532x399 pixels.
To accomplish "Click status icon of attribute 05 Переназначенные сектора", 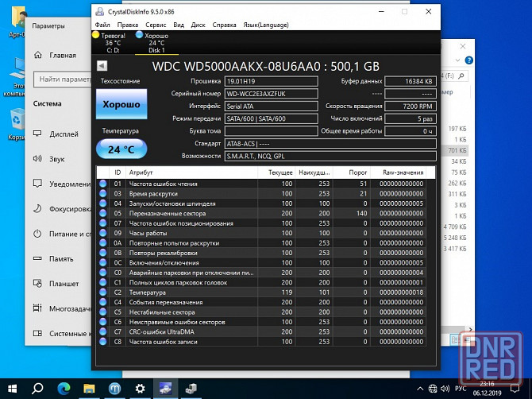I will tap(102, 213).
